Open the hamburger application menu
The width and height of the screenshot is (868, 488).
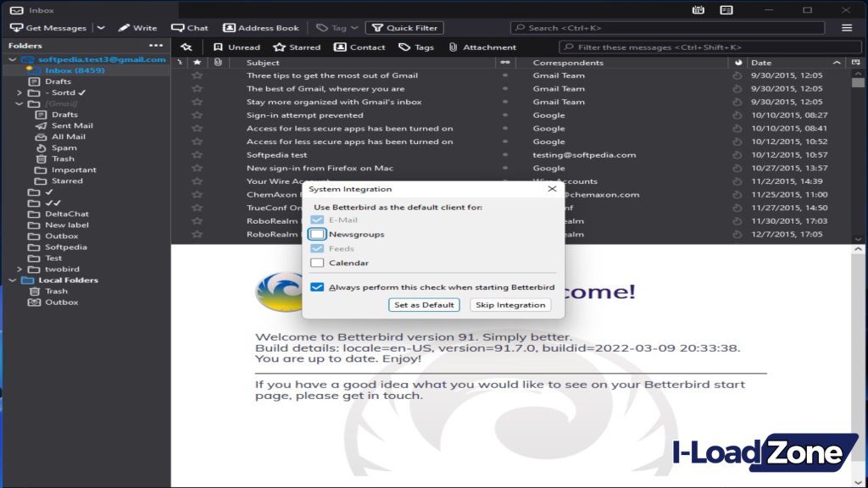point(847,28)
